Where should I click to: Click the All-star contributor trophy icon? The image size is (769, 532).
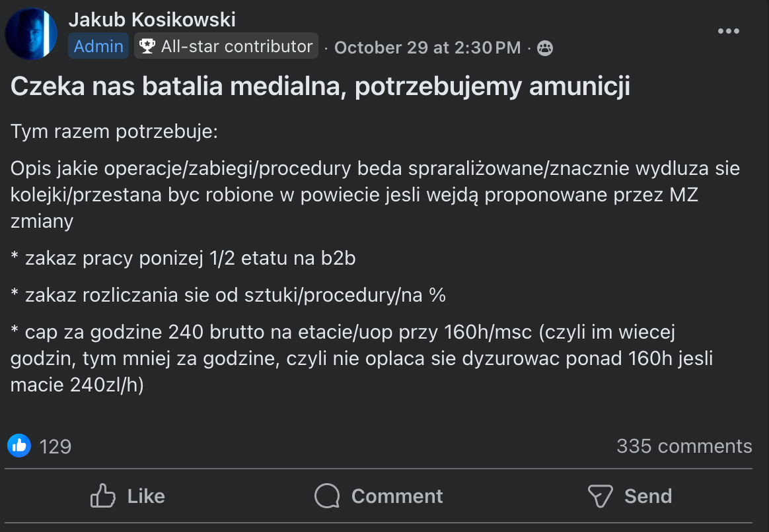pos(147,47)
